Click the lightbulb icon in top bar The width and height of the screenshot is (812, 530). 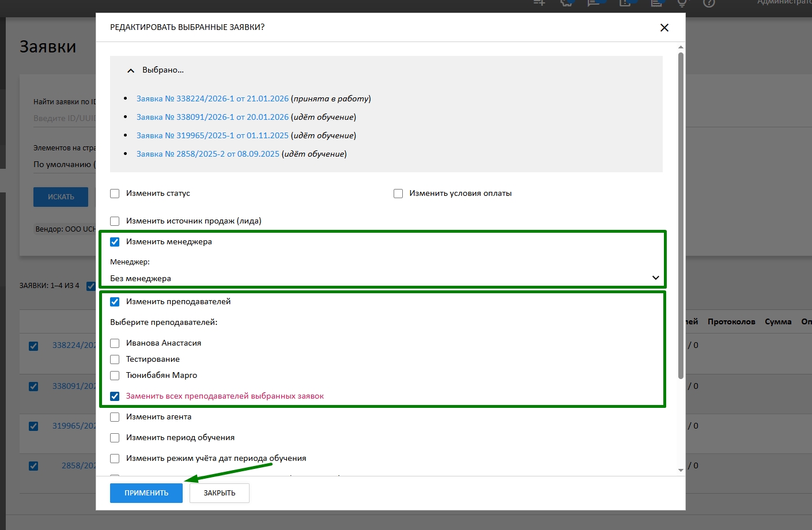coord(682,3)
